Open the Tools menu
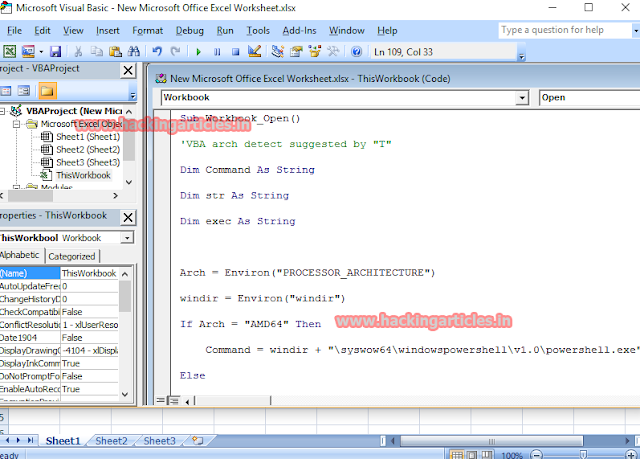 [258, 31]
